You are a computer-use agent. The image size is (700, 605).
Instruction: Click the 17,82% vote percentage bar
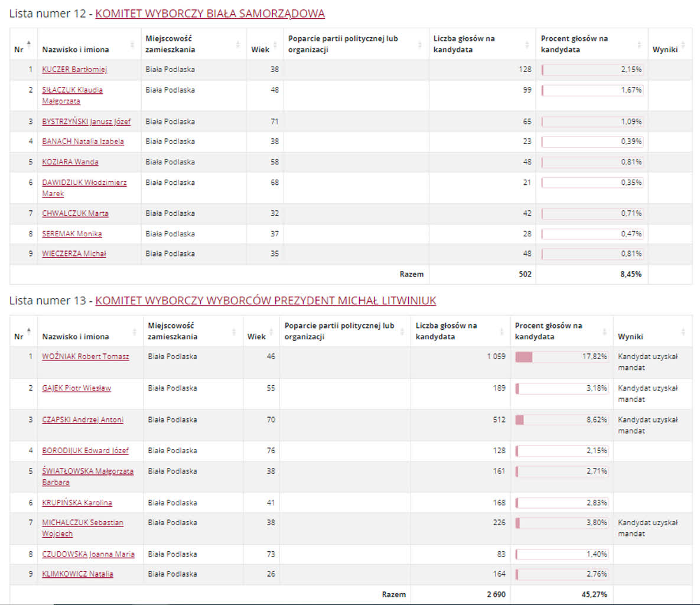point(561,357)
